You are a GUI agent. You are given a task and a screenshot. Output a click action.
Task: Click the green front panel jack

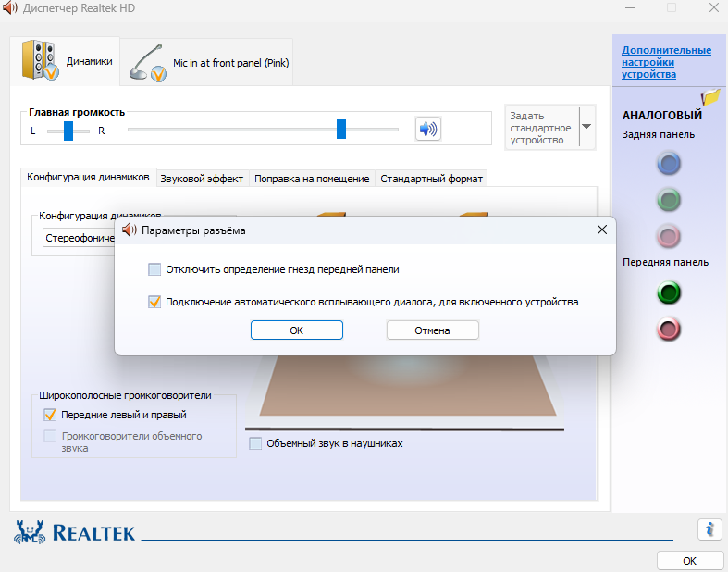[x=669, y=293]
